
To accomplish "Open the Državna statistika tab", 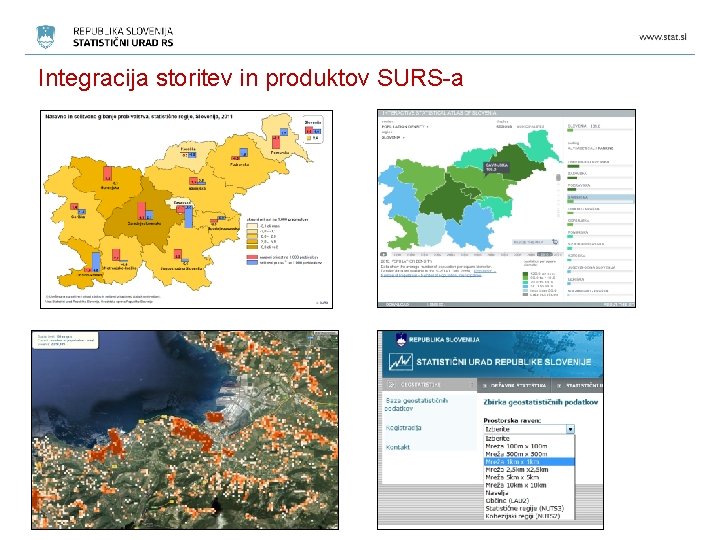I will click(x=514, y=385).
